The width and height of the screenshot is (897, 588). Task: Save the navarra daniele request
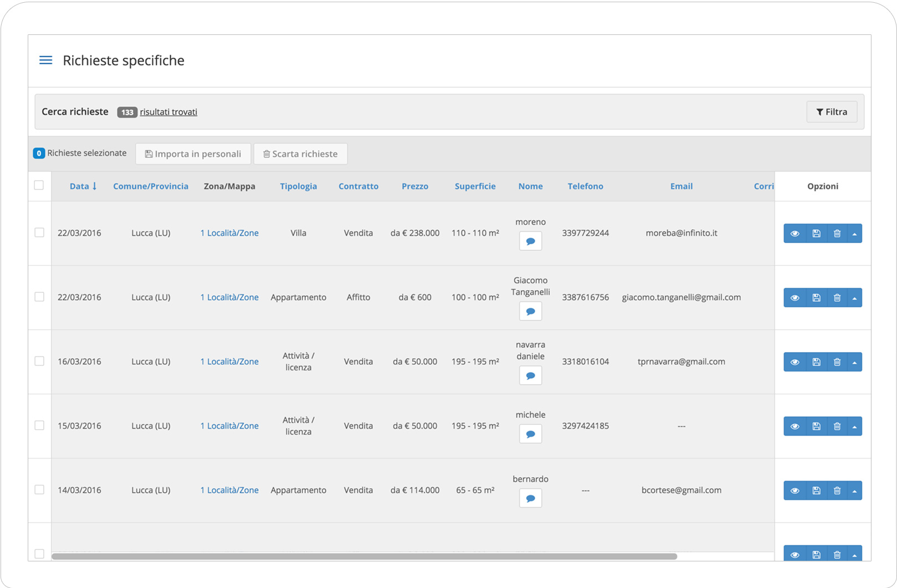click(x=816, y=362)
